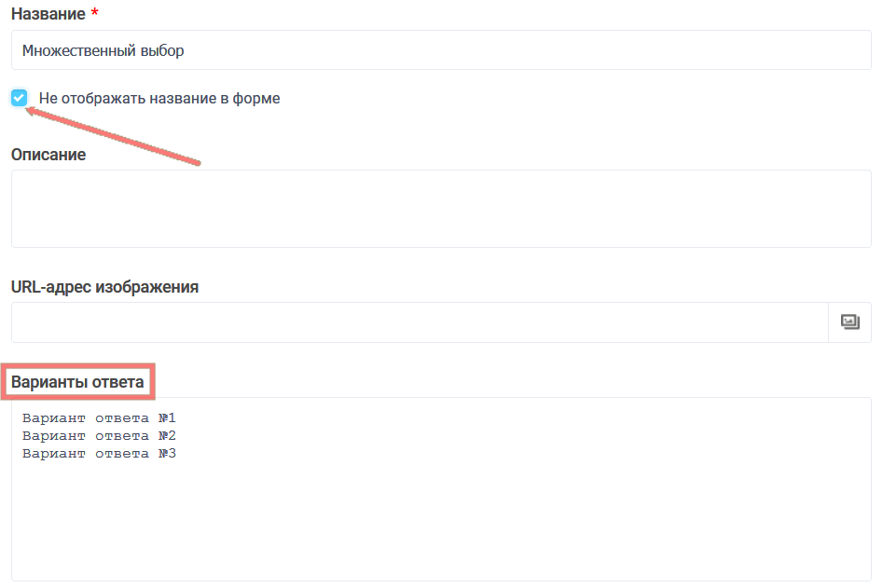Image resolution: width=883 pixels, height=588 pixels.
Task: Click the 'Вариант ответа №3' line
Action: click(x=99, y=454)
